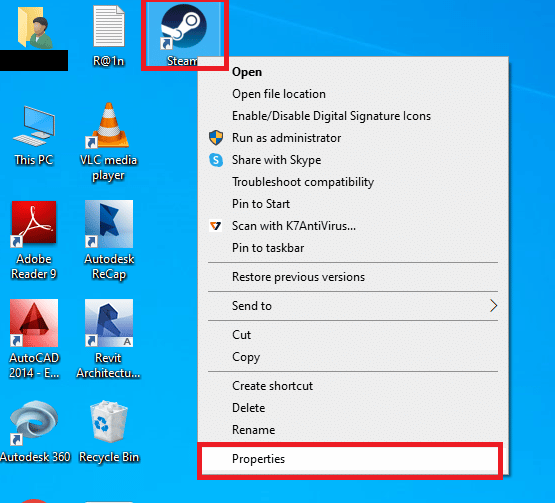Screen dimensions: 555x503
Task: Select the Revit Architecture shortcut icon
Action: click(x=109, y=323)
